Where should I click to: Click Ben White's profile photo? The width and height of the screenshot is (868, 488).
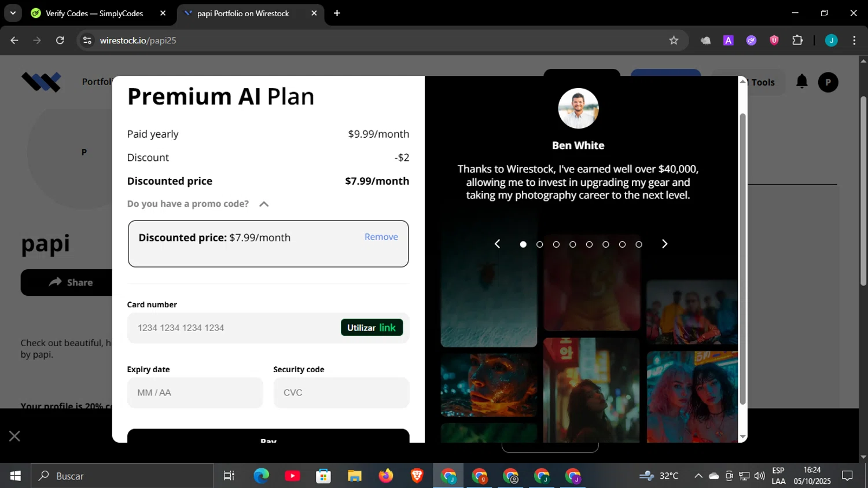tap(578, 108)
